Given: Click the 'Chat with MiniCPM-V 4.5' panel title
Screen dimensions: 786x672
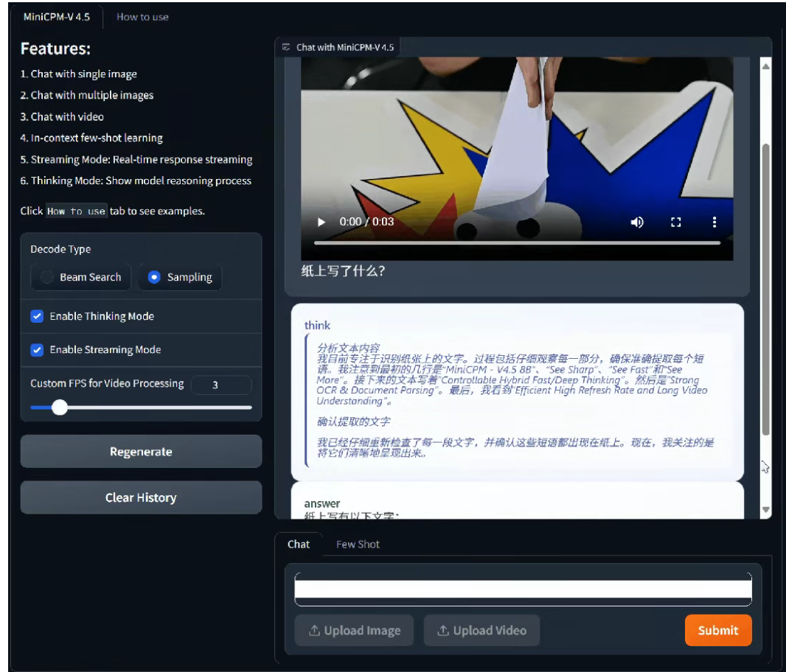Looking at the screenshot, I should tap(345, 47).
